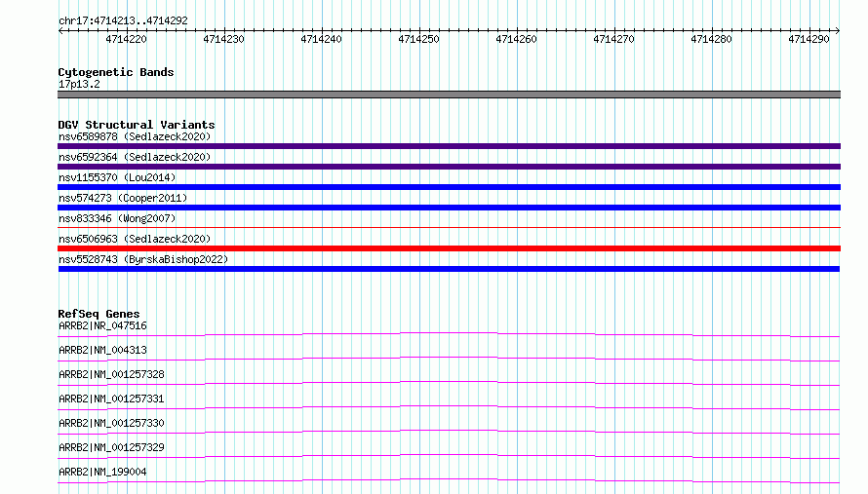The image size is (868, 494).
Task: Select transcript ARRB2|NM_199004 label
Action: 102,472
